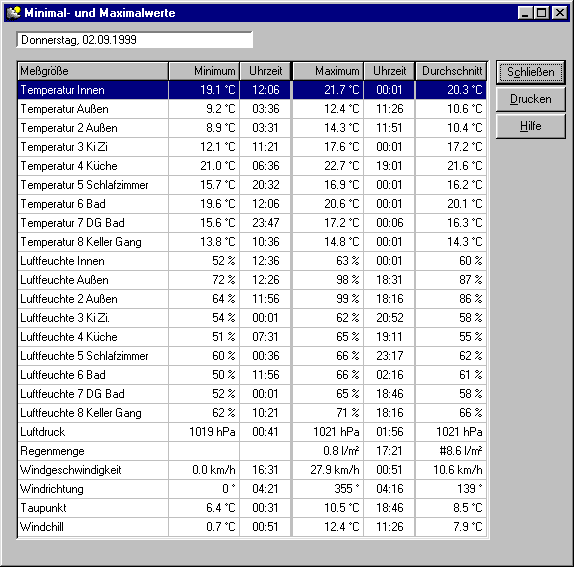574x567 pixels.
Task: Select the Luftfeuchte 8 Keller Gang row
Action: pos(252,414)
